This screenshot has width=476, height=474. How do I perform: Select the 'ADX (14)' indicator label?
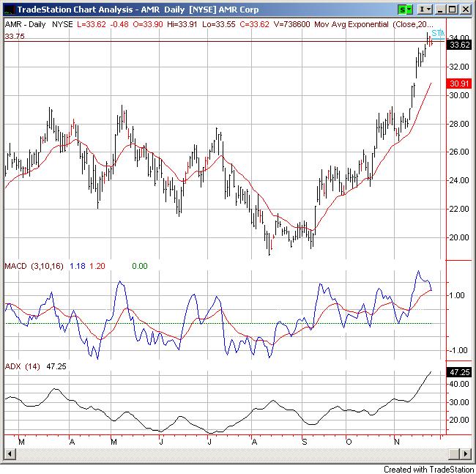[23, 366]
